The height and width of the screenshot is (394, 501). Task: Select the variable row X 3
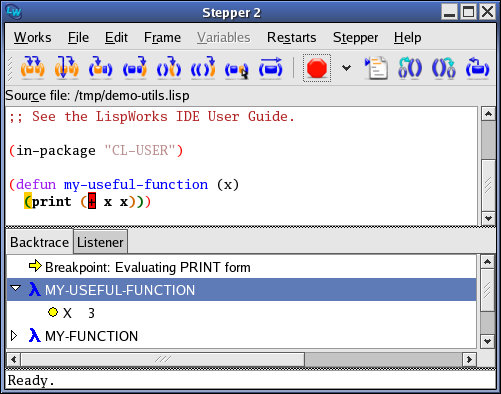click(x=241, y=313)
